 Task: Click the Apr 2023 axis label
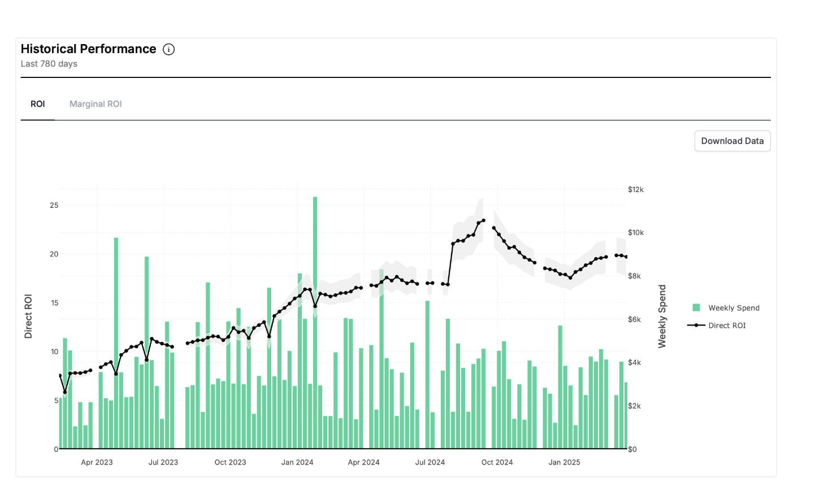click(x=96, y=462)
